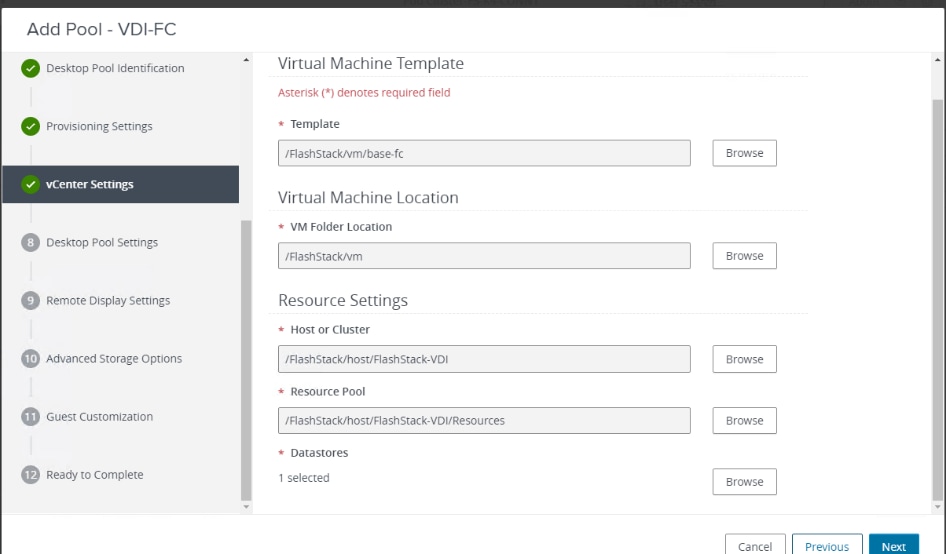Click the step 9 number badge
The height and width of the screenshot is (554, 946).
pyautogui.click(x=31, y=301)
